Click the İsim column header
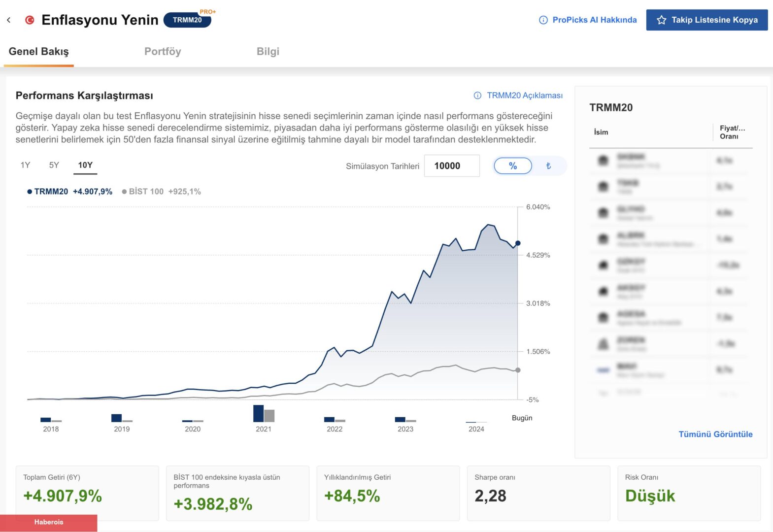773x532 pixels. 601,132
